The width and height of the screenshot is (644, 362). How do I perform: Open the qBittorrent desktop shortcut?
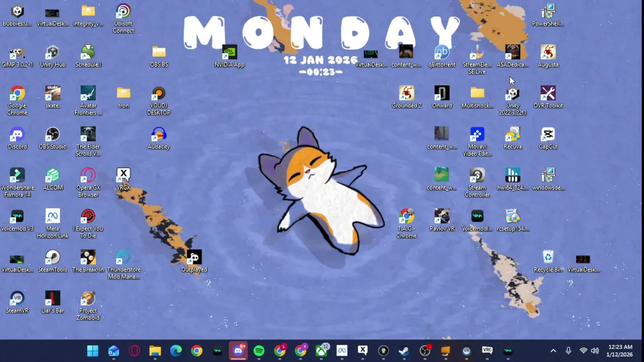[442, 56]
